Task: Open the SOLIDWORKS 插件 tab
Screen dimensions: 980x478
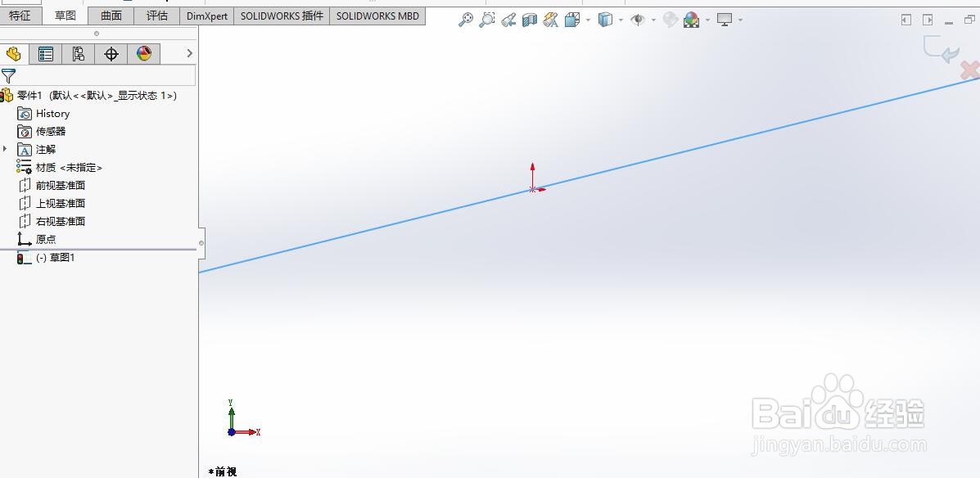Action: (x=282, y=16)
